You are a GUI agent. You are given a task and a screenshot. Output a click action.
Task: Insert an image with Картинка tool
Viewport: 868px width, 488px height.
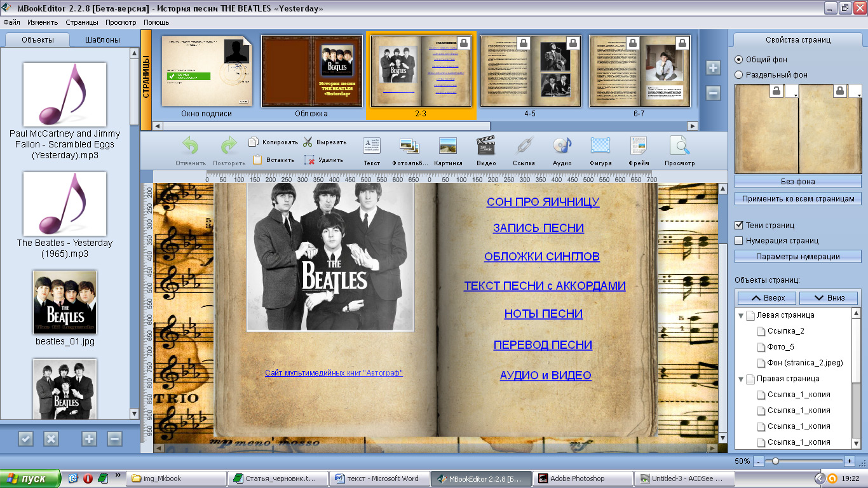(448, 146)
